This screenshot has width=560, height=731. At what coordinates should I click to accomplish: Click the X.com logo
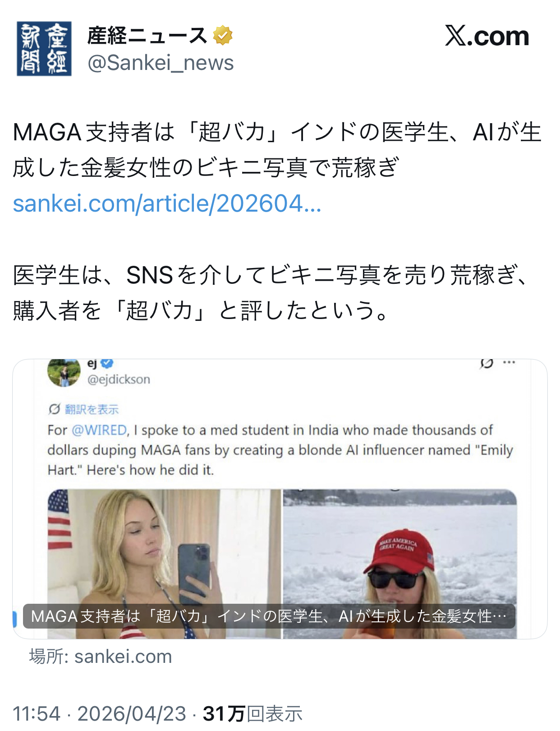click(487, 36)
